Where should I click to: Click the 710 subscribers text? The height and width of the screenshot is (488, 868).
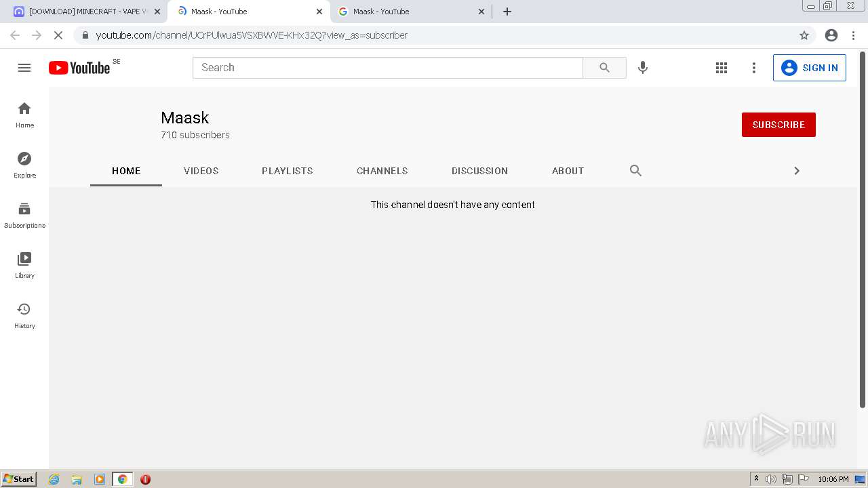(x=195, y=135)
